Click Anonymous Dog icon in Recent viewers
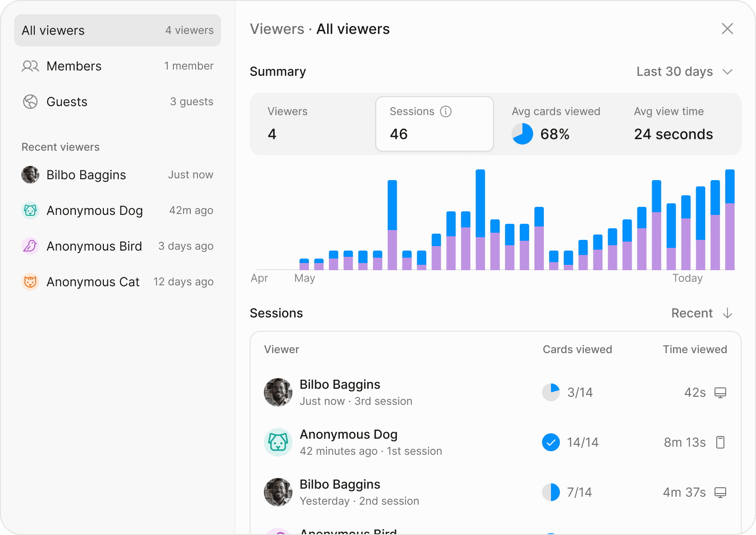756x535 pixels. coord(30,210)
